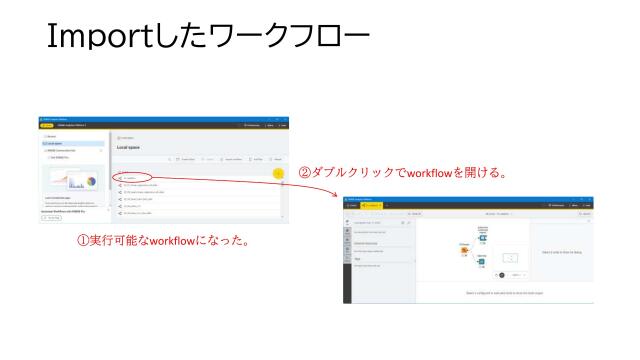
Task: Click the outlined button at sidebar bottom
Action: click(x=52, y=218)
